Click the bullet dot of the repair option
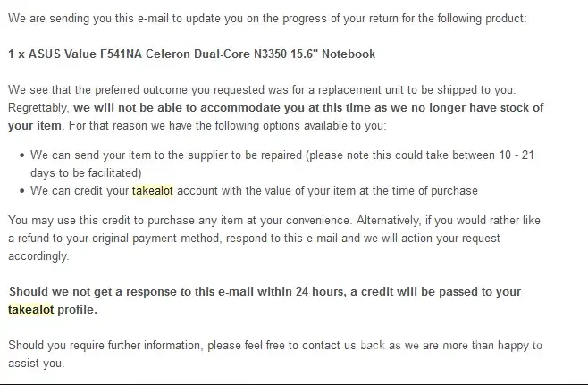 click(x=21, y=155)
